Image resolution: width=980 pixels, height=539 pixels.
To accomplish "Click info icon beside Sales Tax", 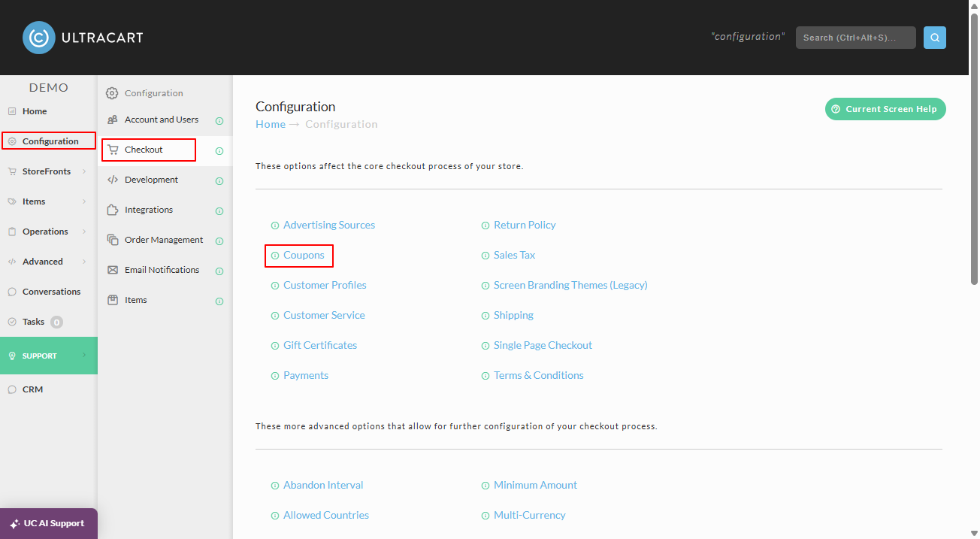I will [x=485, y=256].
